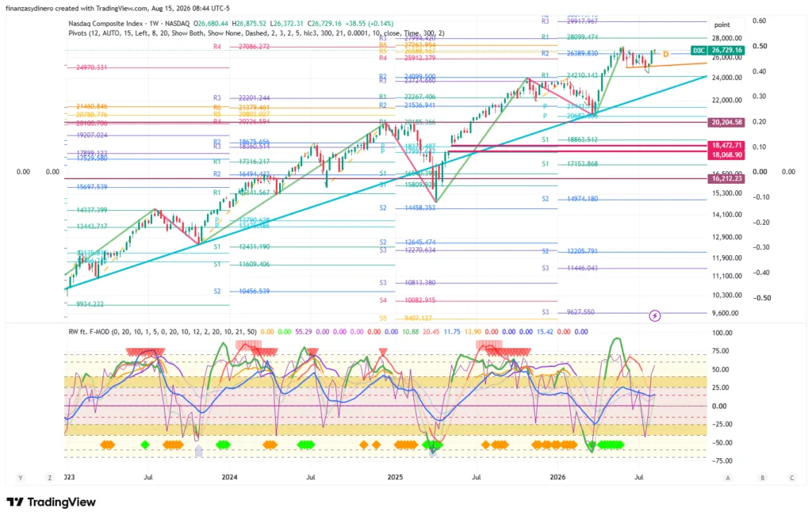Click the 28,000.00 price axis label

pos(726,38)
